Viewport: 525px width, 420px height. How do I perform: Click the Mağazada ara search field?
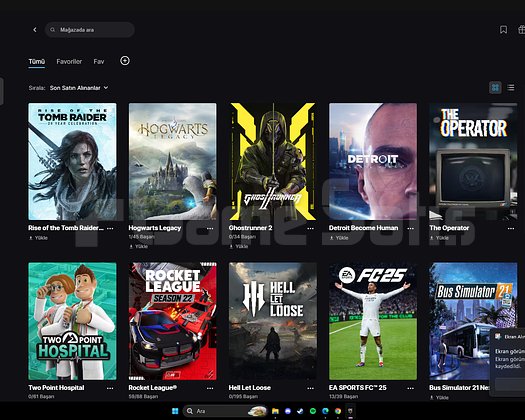point(90,30)
